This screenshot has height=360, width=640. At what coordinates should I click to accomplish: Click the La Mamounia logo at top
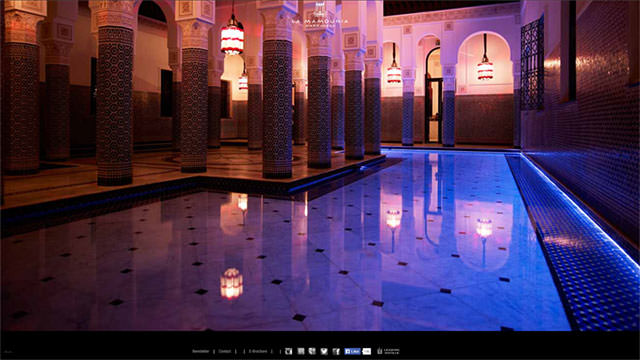(320, 16)
